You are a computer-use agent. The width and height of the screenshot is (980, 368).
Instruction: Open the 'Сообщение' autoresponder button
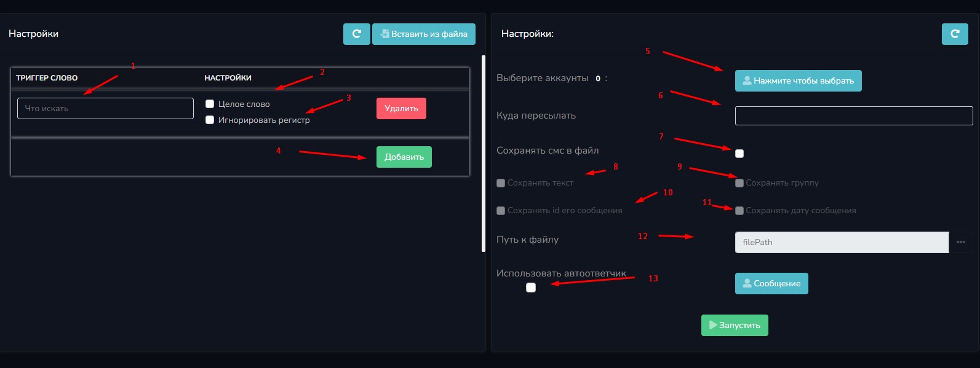click(x=771, y=283)
